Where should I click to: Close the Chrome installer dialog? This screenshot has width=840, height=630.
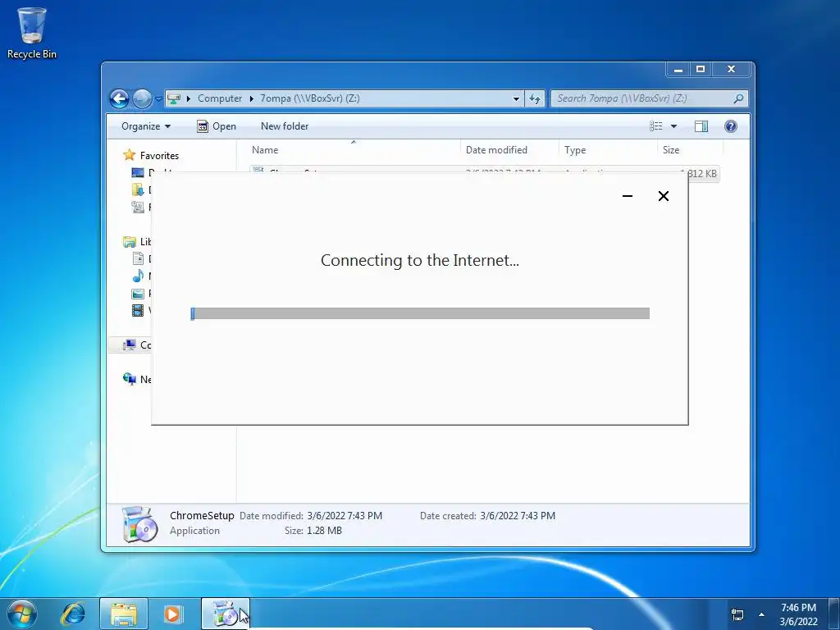(x=663, y=196)
